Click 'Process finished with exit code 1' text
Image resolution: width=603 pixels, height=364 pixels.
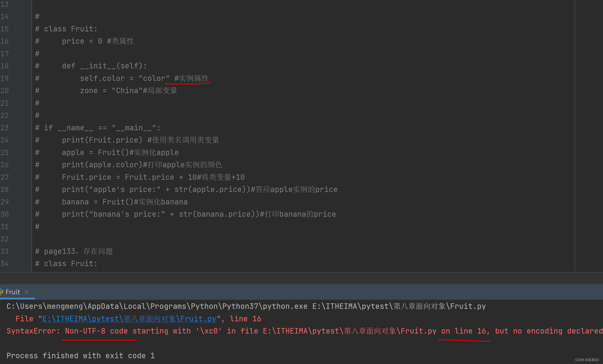(80, 356)
